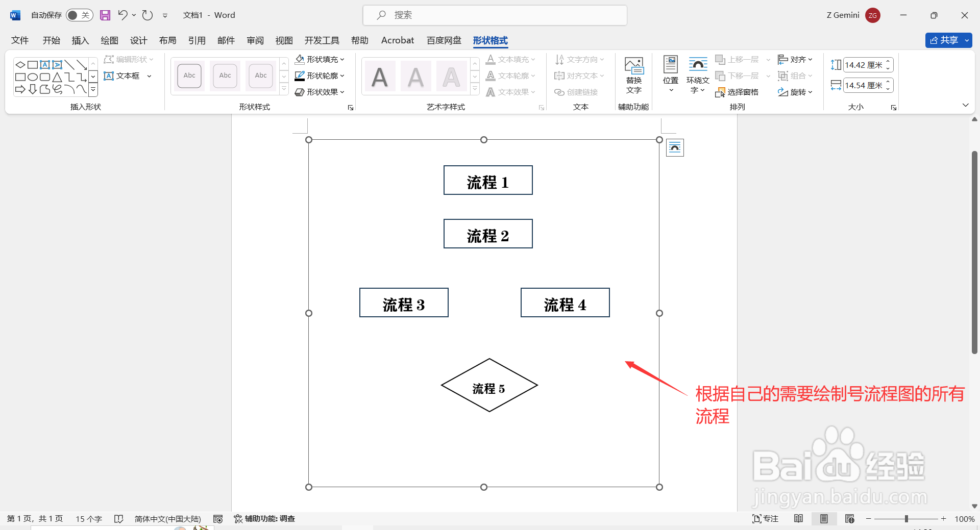Switch to the Home (开始) tab

51,40
